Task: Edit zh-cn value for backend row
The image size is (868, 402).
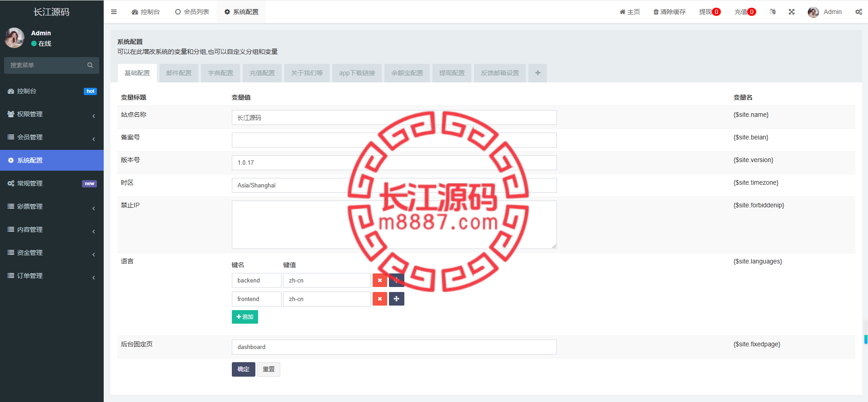Action: [x=327, y=280]
